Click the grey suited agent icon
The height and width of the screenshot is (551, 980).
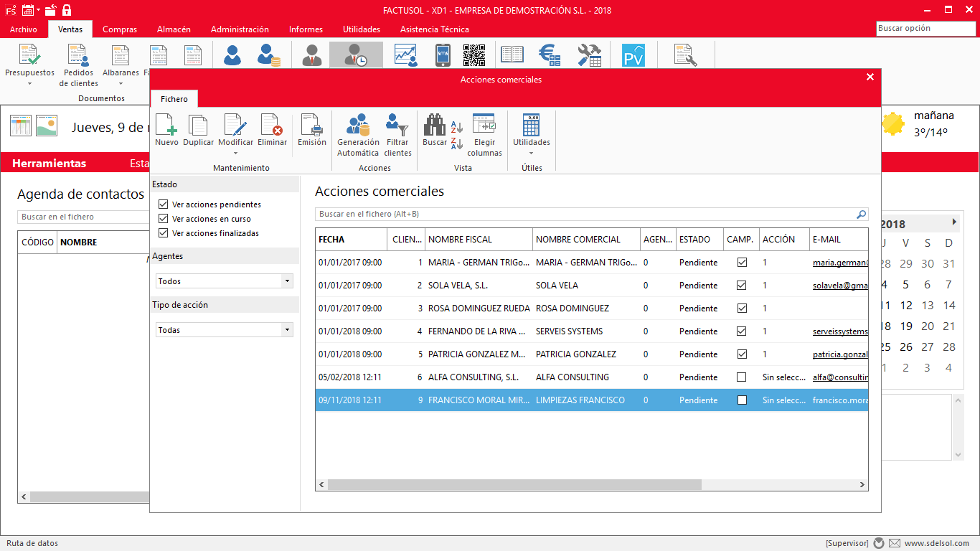click(x=312, y=55)
